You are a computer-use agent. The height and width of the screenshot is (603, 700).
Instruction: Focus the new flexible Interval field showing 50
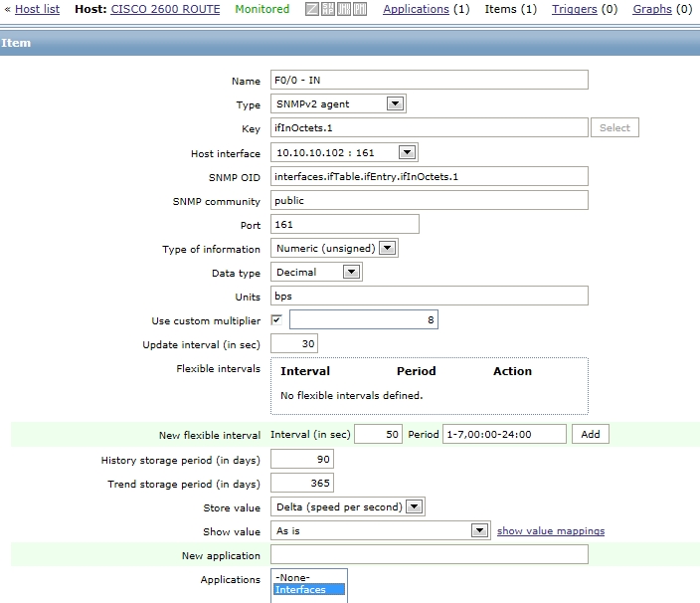tap(379, 434)
